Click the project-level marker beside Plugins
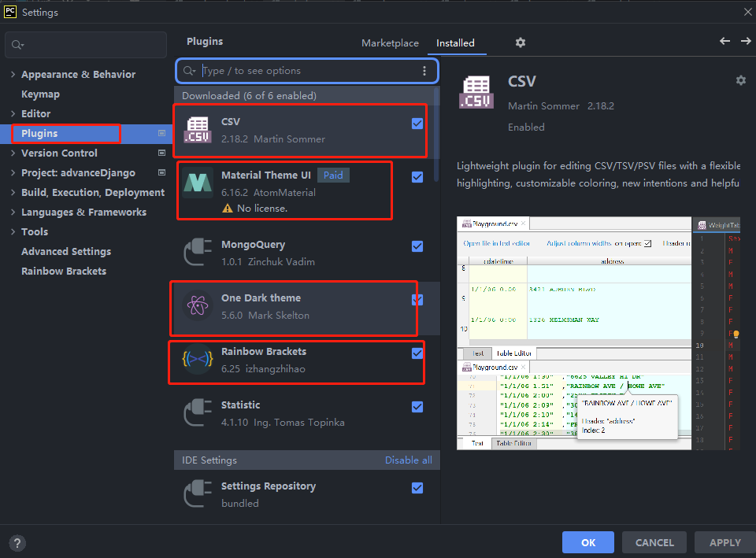This screenshot has width=756, height=558. (162, 133)
